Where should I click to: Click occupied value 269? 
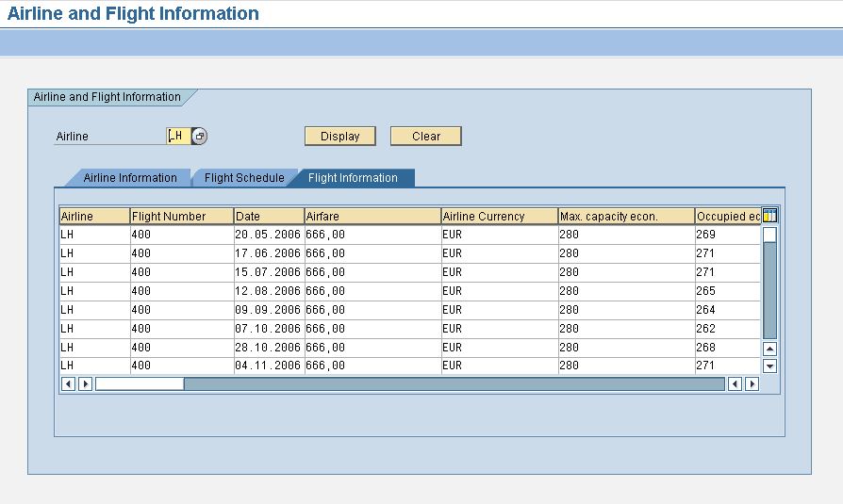[728, 235]
